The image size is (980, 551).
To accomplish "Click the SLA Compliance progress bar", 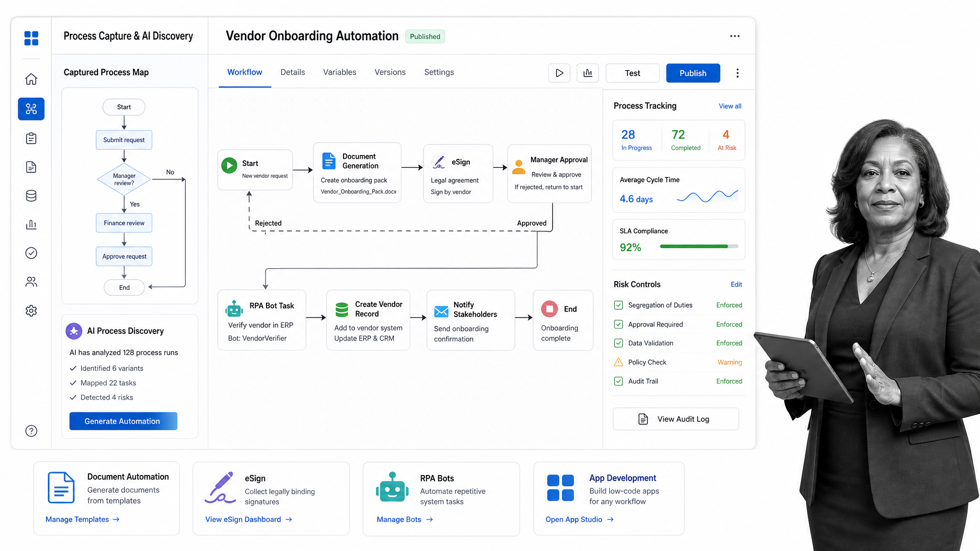I will click(699, 246).
